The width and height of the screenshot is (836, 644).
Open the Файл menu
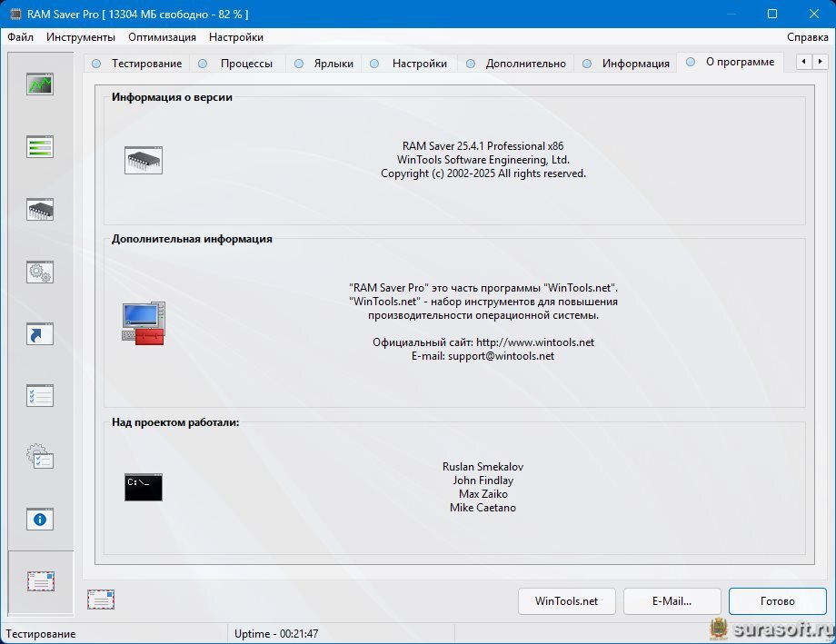(20, 36)
